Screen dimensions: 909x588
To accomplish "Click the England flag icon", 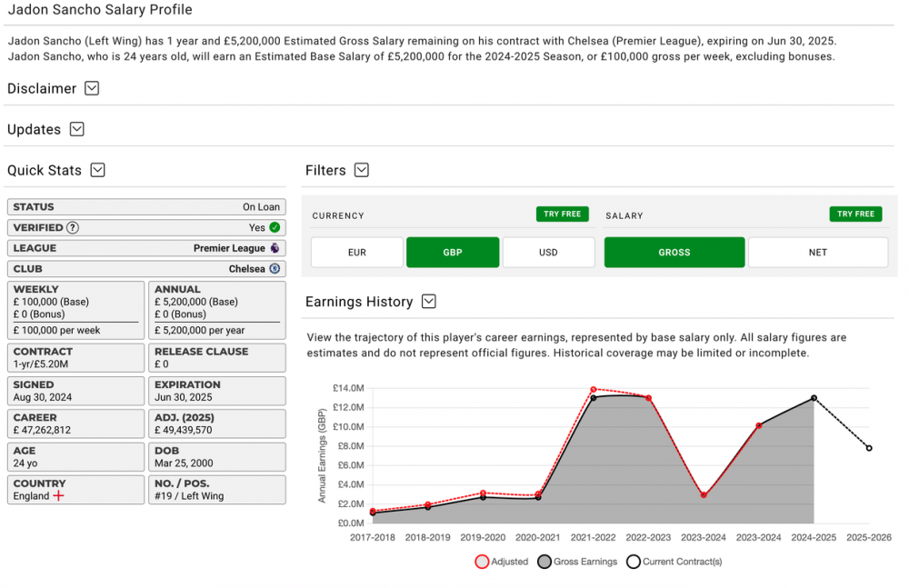I will tap(58, 496).
